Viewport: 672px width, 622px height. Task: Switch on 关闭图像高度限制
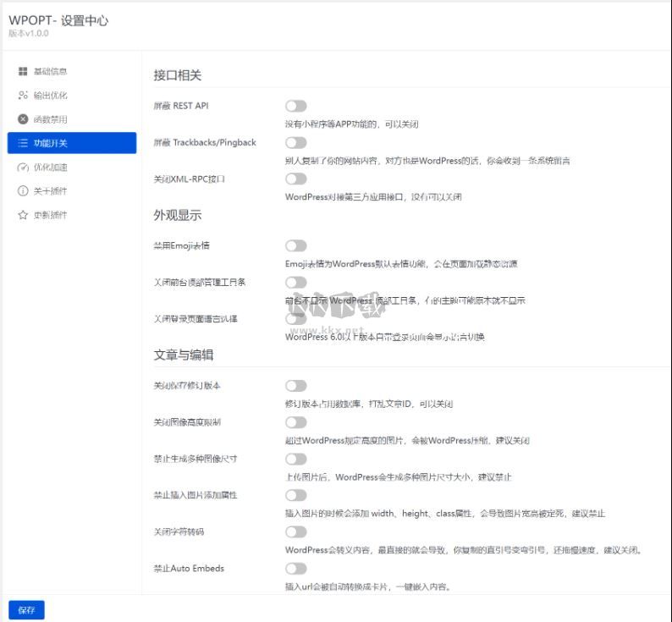[x=295, y=422]
